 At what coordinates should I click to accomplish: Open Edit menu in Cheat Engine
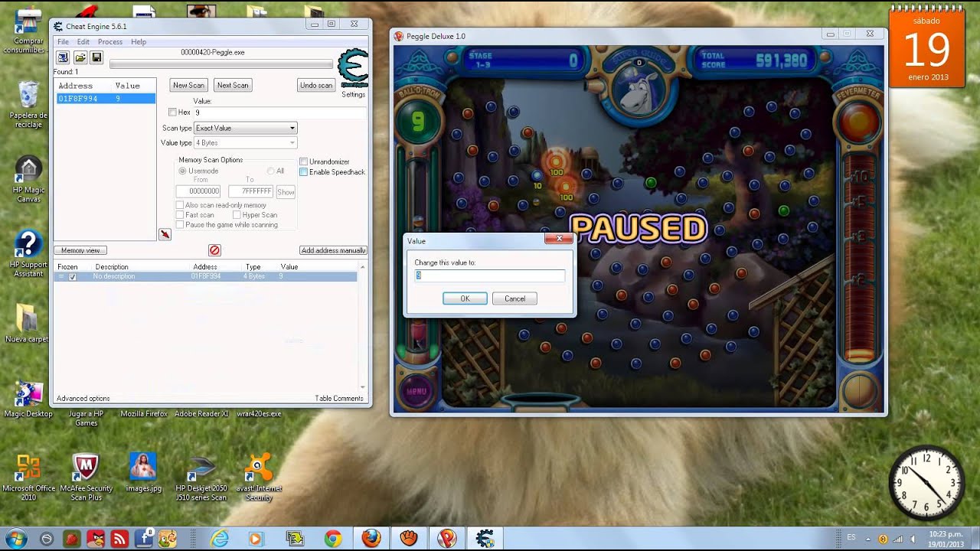[x=83, y=42]
